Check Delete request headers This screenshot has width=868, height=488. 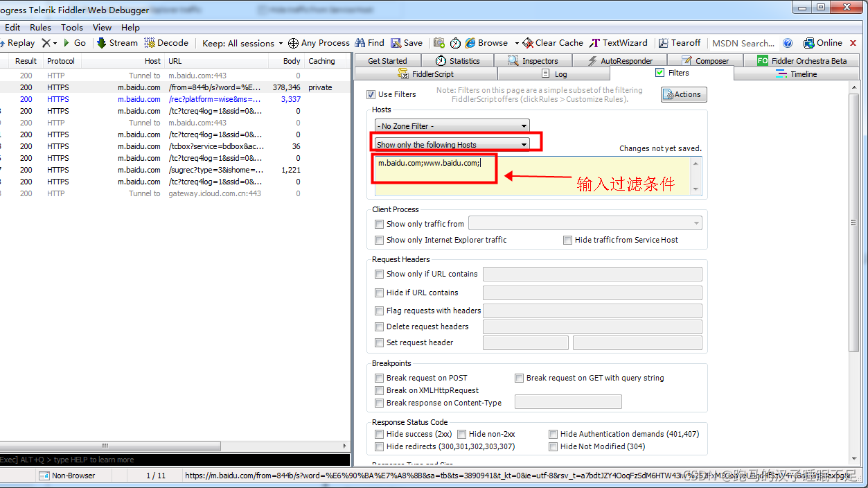[x=379, y=326]
